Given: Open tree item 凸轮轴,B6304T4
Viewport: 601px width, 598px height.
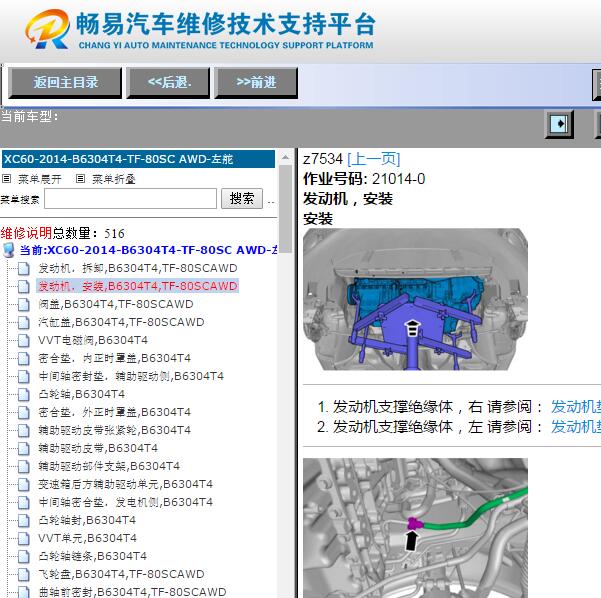Looking at the screenshot, I should (82, 394).
